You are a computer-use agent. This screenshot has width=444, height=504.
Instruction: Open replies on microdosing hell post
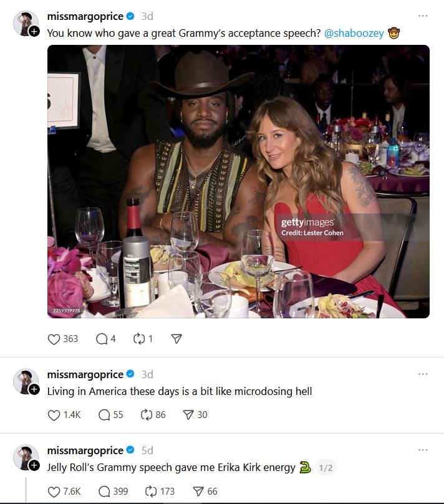pos(104,414)
